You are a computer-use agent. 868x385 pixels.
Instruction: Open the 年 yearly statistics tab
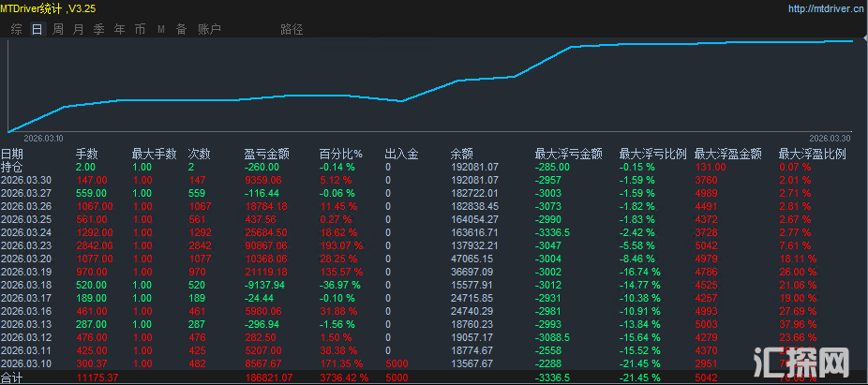click(x=119, y=29)
